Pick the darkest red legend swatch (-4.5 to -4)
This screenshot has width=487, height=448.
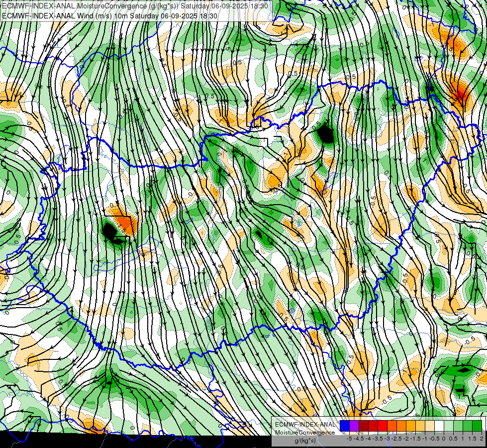[364, 426]
